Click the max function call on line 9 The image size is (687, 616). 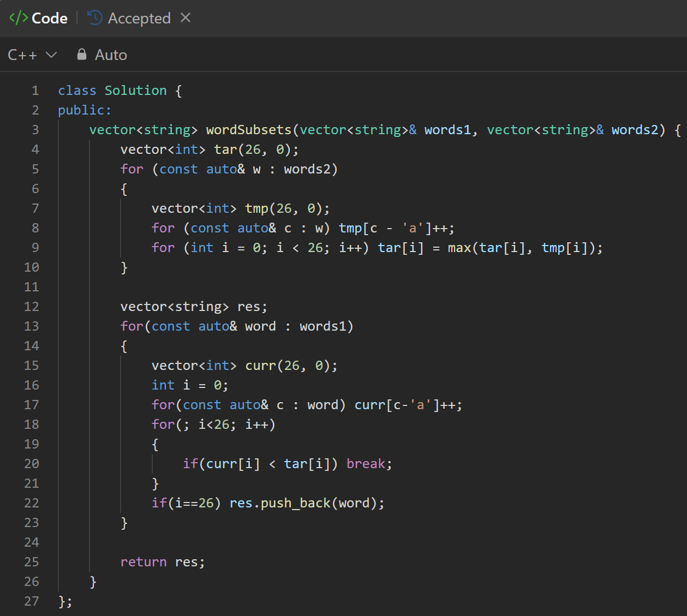point(459,248)
